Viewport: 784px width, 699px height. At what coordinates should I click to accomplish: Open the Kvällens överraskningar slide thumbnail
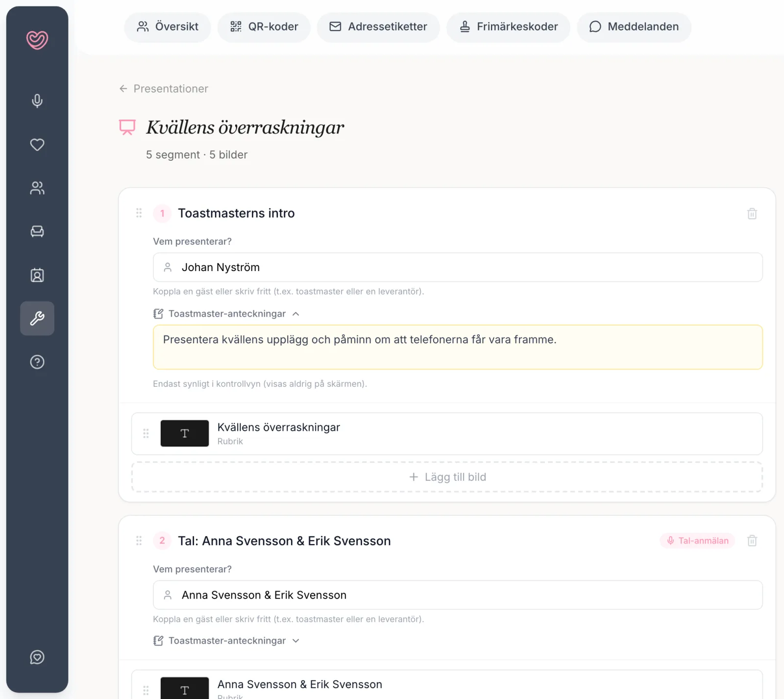point(185,433)
